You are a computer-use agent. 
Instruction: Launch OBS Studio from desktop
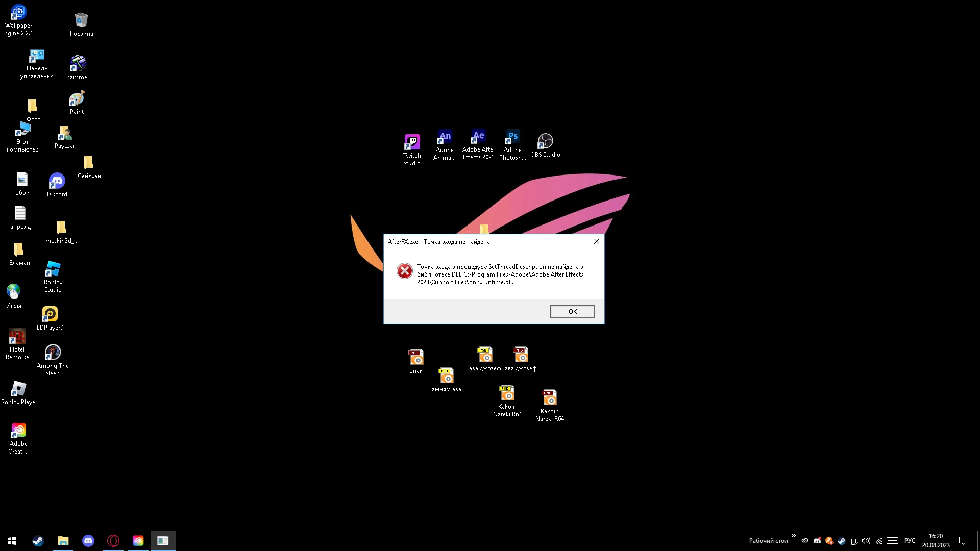tap(545, 144)
